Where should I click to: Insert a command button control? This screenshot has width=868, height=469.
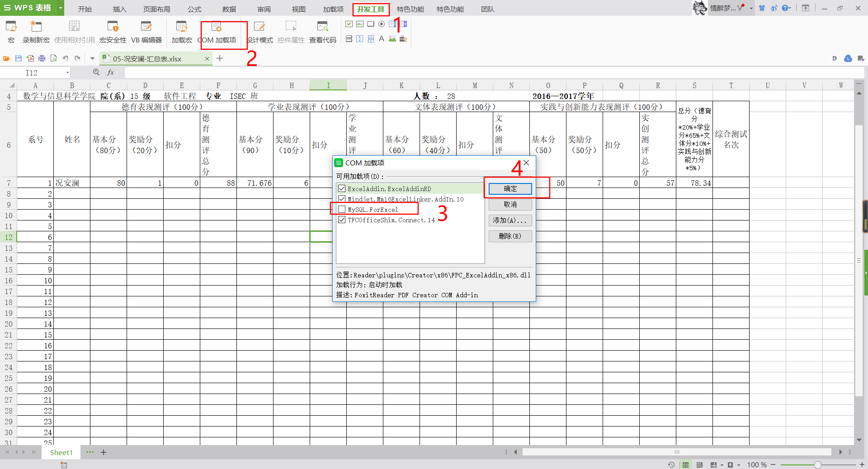(371, 24)
